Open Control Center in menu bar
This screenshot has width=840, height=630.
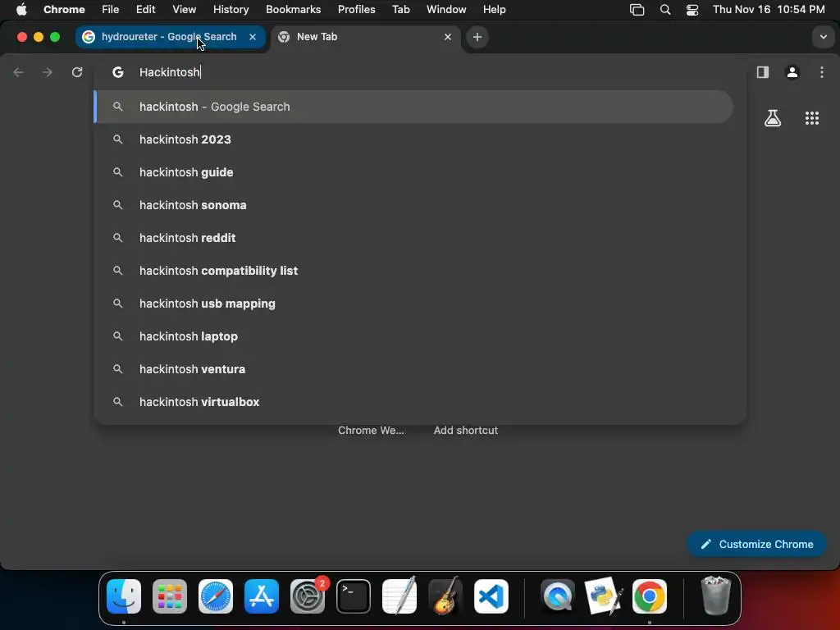point(692,10)
